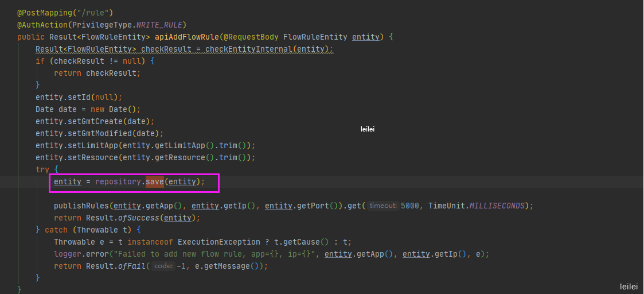This screenshot has width=644, height=294.
Task: Click the setGmtCreate method call
Action: (95, 122)
